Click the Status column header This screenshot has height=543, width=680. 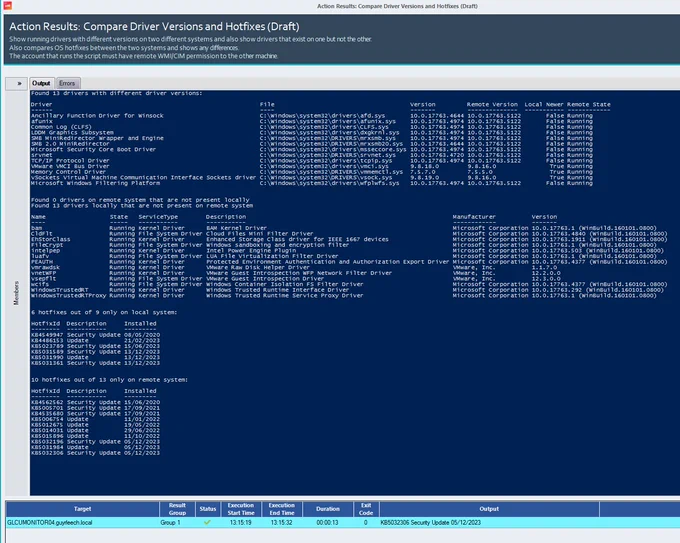[208, 509]
